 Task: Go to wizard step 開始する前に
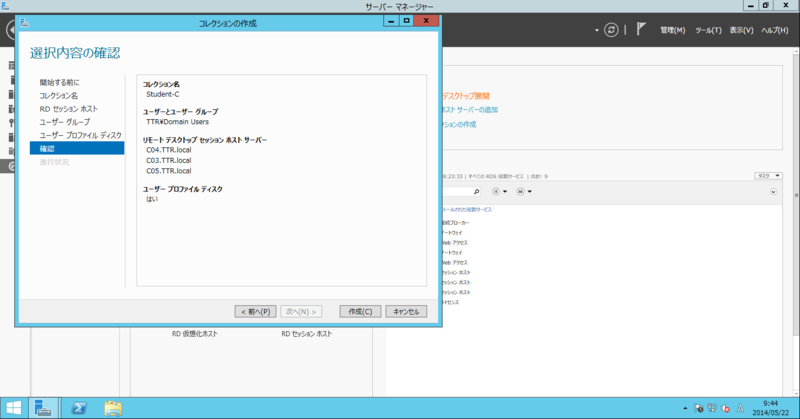pyautogui.click(x=60, y=82)
